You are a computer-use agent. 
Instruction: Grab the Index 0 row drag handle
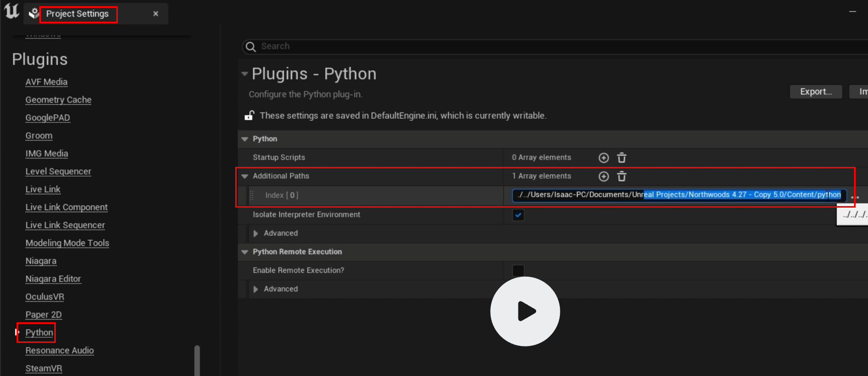pos(252,195)
